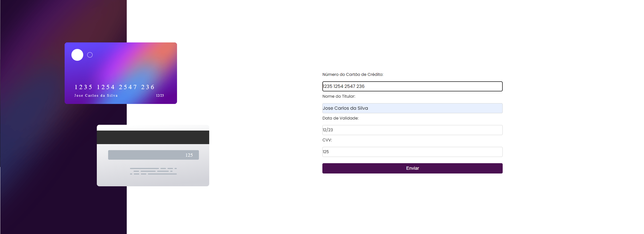644x234 pixels.
Task: Click the name Jose Carlos da Silva on the card
Action: 96,95
